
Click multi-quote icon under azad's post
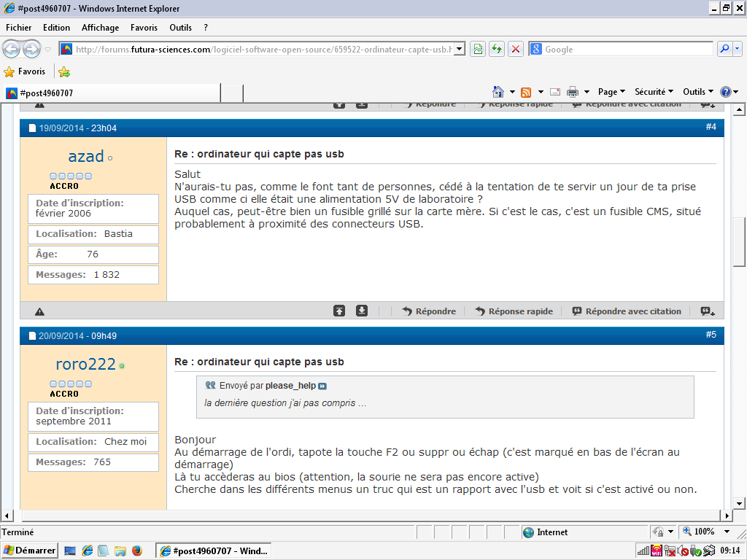click(x=708, y=311)
